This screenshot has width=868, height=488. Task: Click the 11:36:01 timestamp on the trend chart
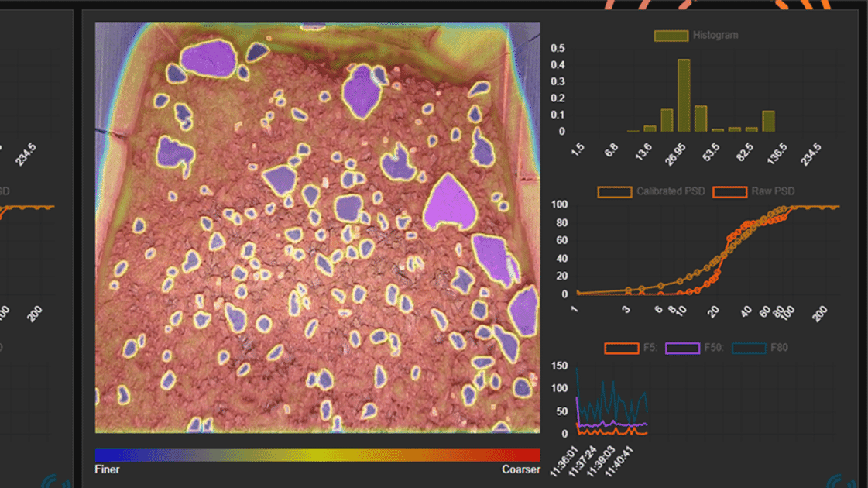coord(564,462)
